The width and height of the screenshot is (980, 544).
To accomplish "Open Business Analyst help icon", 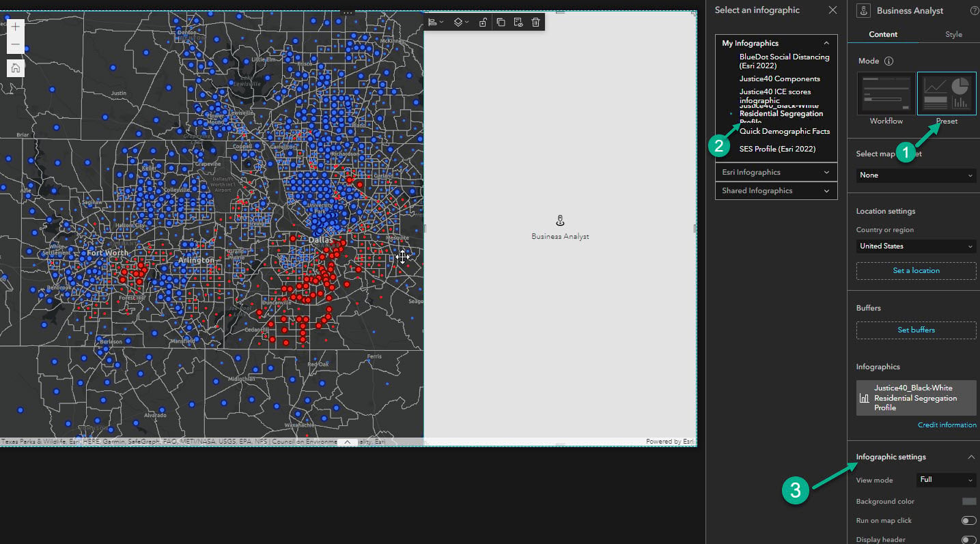I will click(975, 11).
